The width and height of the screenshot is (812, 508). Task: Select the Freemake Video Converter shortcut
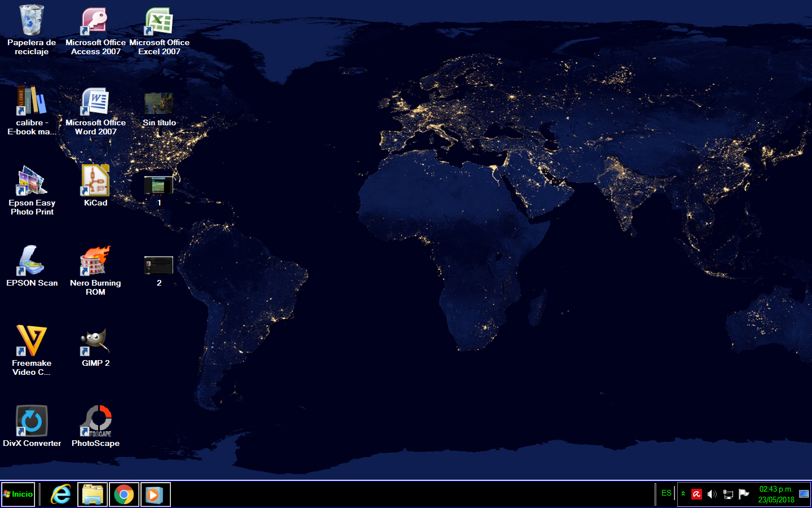[x=32, y=351]
